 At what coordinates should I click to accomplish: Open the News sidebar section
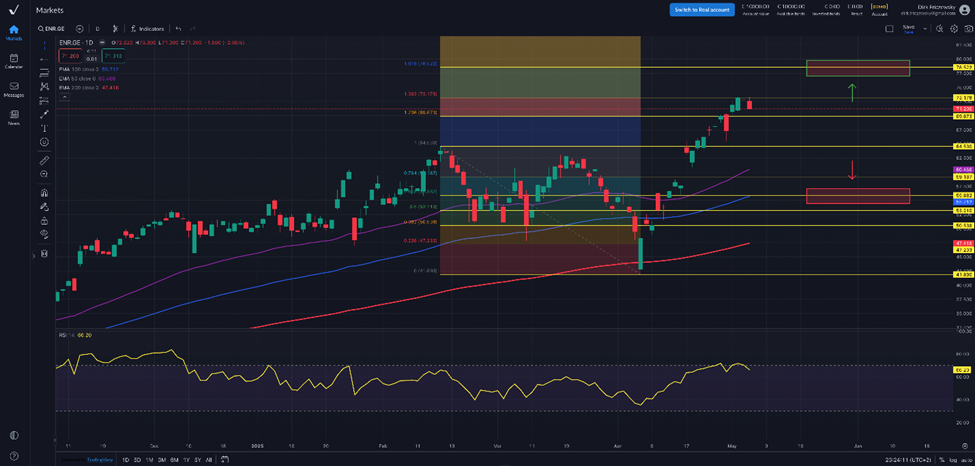pyautogui.click(x=14, y=116)
